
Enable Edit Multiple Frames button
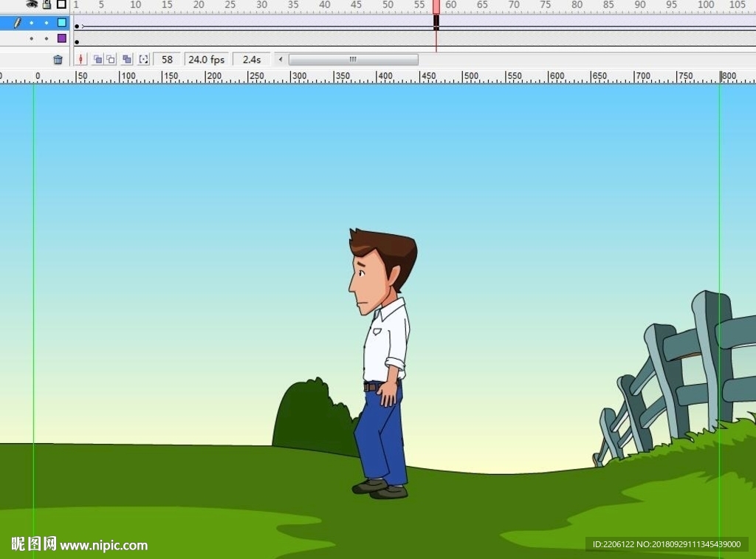tap(127, 59)
